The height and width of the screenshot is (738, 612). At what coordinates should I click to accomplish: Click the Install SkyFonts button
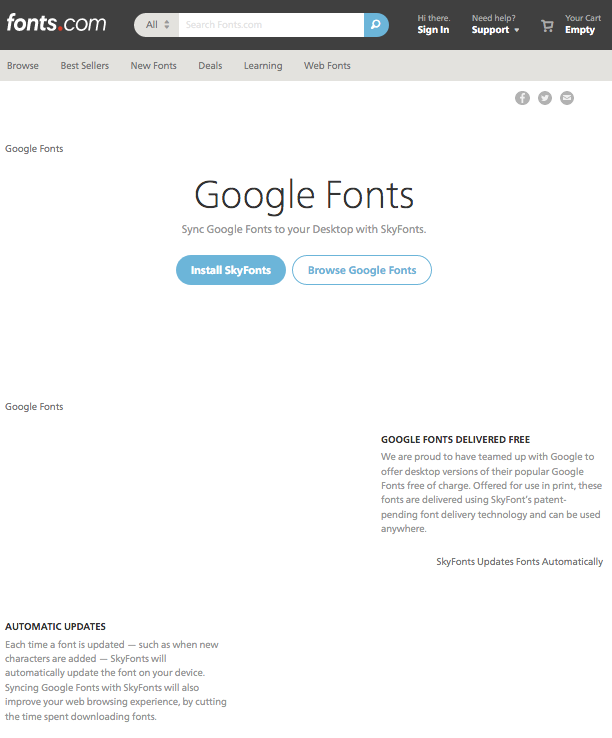[x=231, y=270]
